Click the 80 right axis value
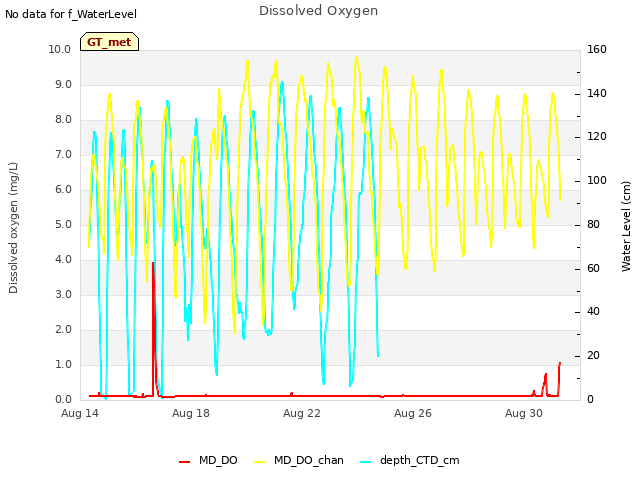Screen dimensions: 640x480 pyautogui.click(x=593, y=224)
